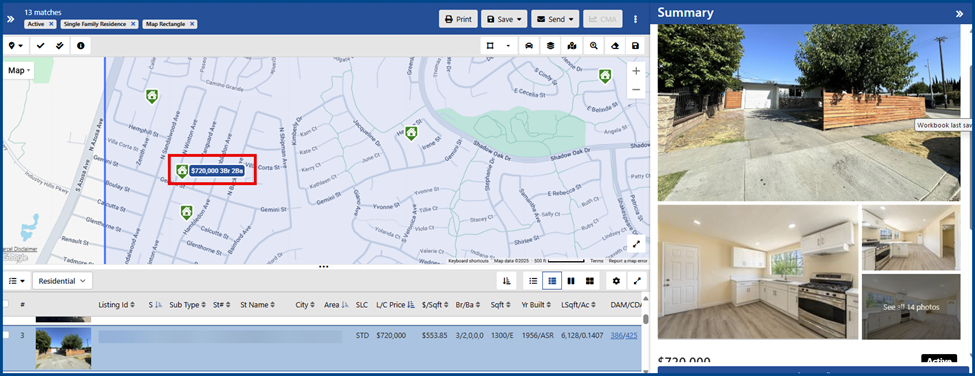Viewport: 975px width, 376px height.
Task: Tick the checkbox for listing row 3
Action: tap(6, 335)
